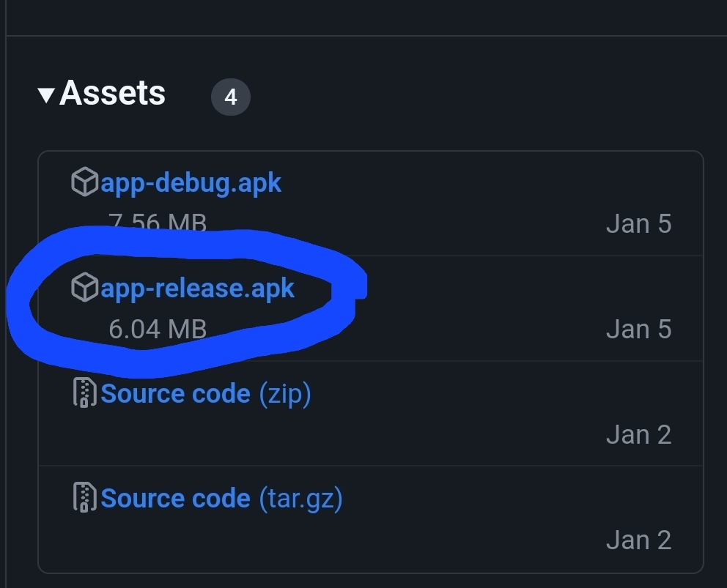
Task: Click the 6.04 MB size label
Action: (158, 329)
